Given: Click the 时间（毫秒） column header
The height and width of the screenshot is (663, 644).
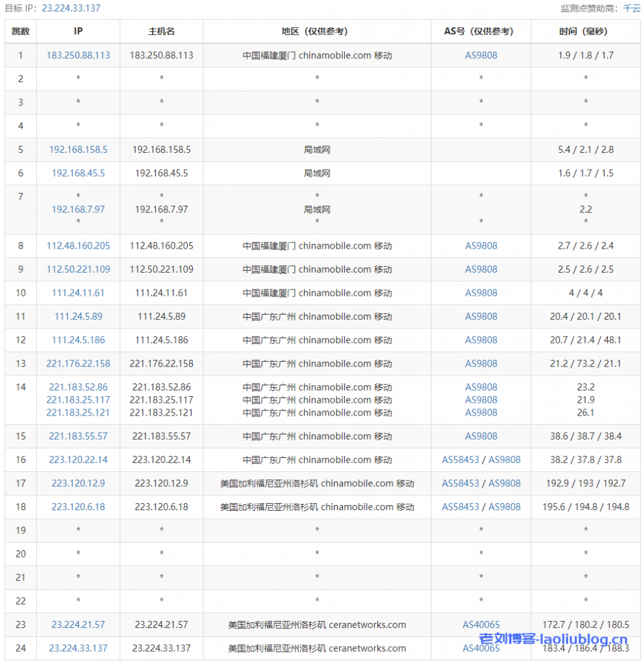Looking at the screenshot, I should pyautogui.click(x=585, y=31).
